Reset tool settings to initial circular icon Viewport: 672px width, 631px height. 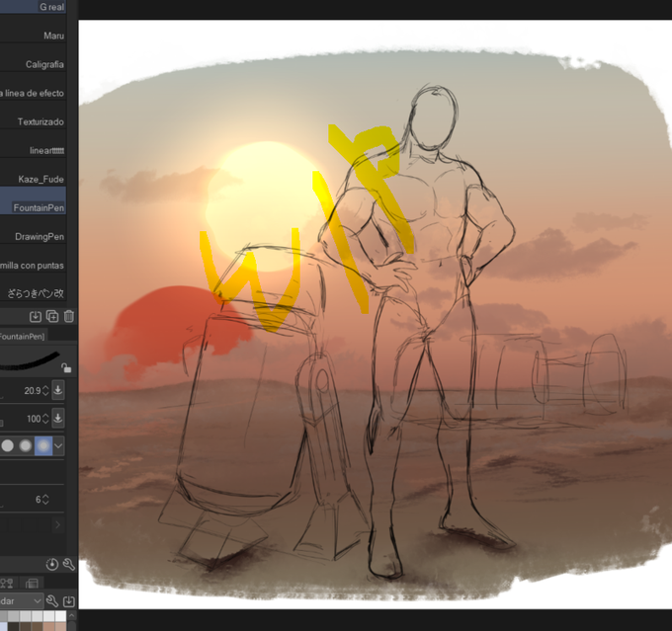pyautogui.click(x=51, y=564)
